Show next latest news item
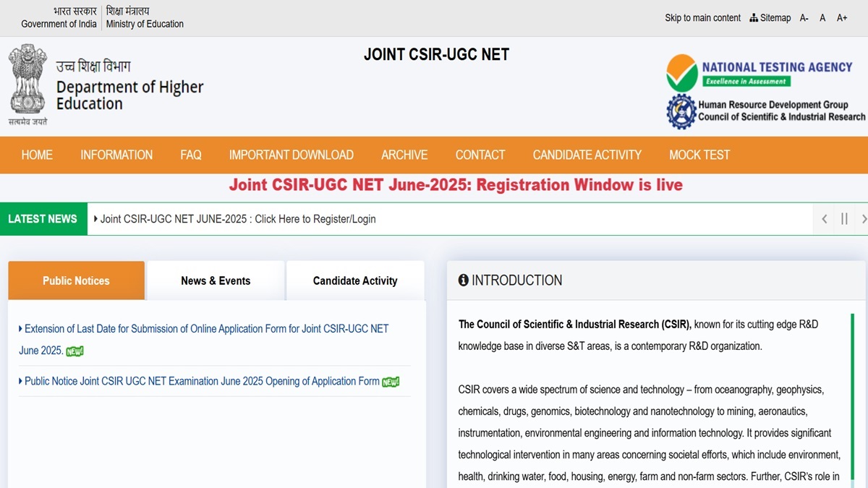This screenshot has width=868, height=488. click(864, 218)
